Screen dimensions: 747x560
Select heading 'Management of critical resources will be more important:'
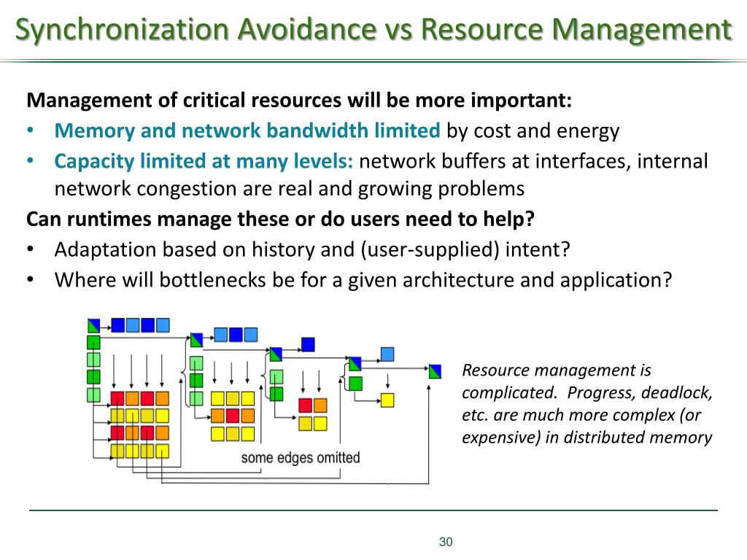point(298,100)
